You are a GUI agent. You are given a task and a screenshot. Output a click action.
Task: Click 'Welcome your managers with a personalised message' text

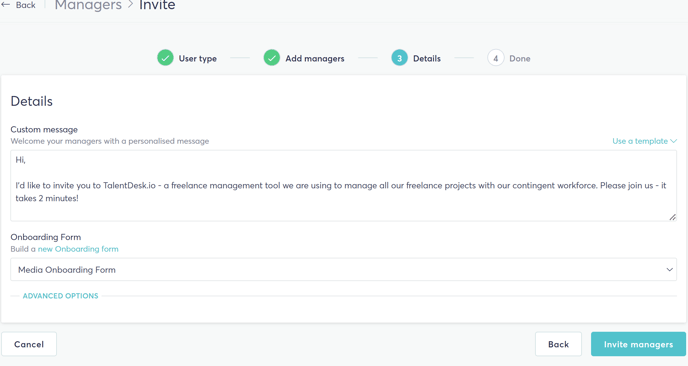pyautogui.click(x=110, y=141)
